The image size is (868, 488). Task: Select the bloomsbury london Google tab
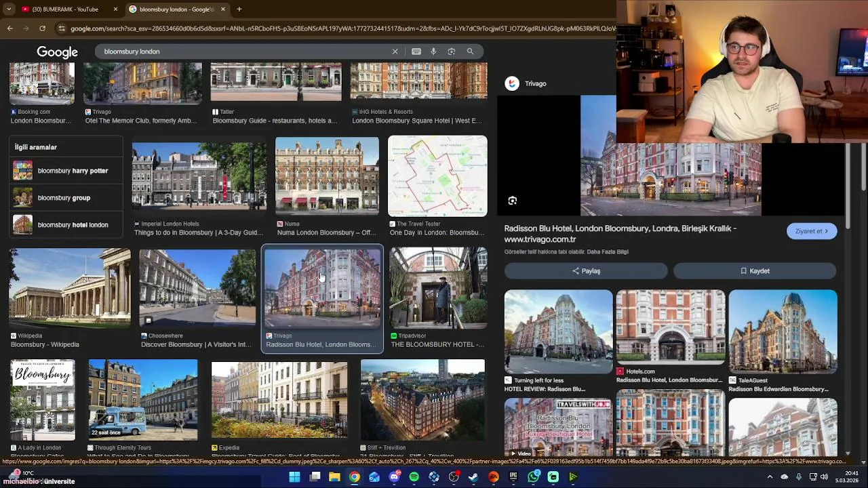[176, 9]
